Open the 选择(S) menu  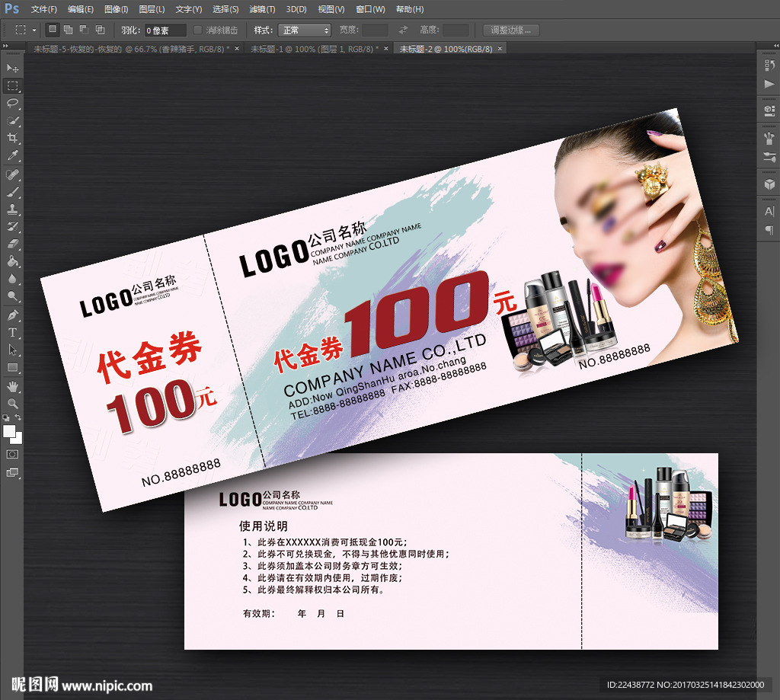(225, 9)
